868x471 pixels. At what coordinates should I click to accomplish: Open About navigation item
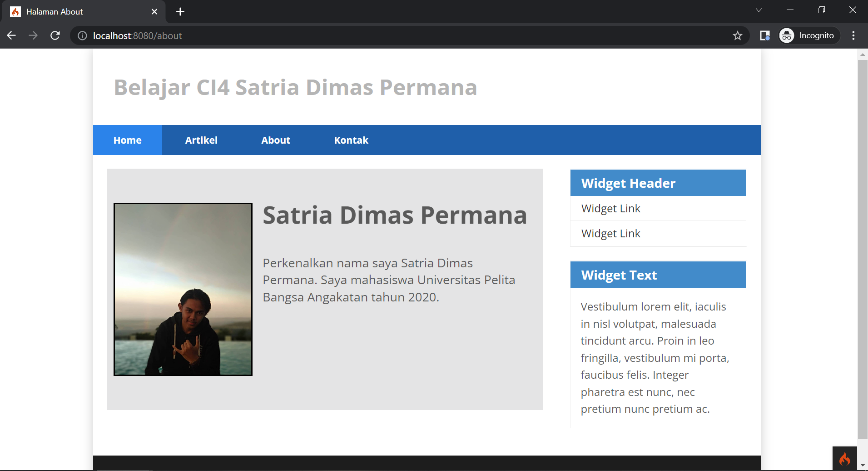(276, 140)
